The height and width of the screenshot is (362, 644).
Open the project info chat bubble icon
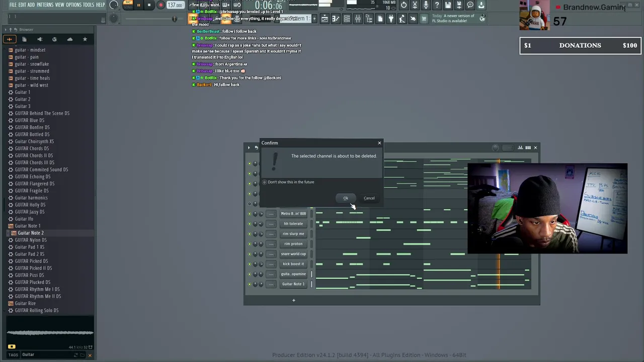pos(470,5)
